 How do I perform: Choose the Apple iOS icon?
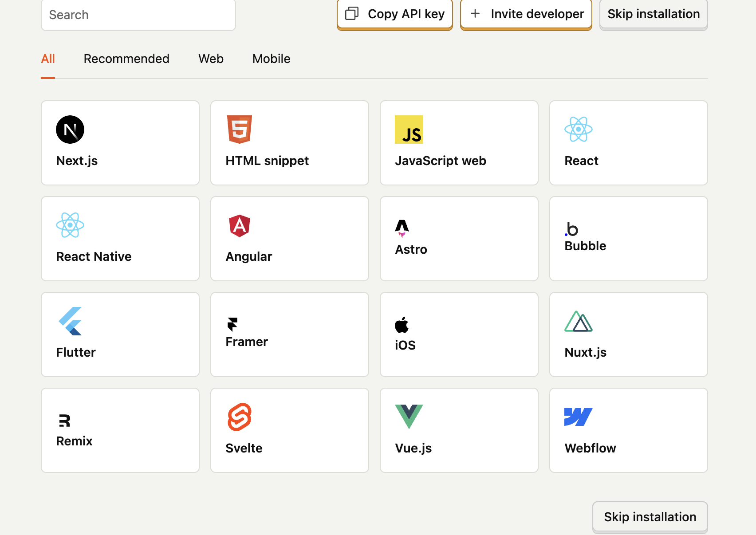[x=402, y=324]
